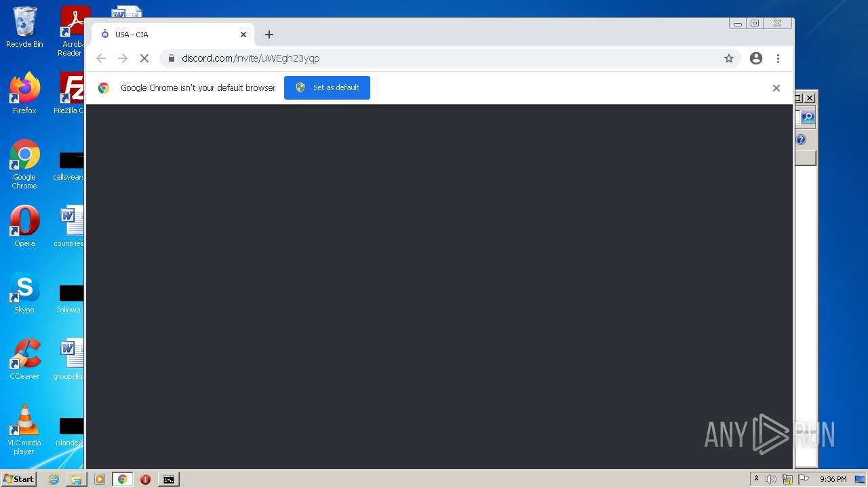Open a new tab with the plus button

pyautogui.click(x=269, y=35)
